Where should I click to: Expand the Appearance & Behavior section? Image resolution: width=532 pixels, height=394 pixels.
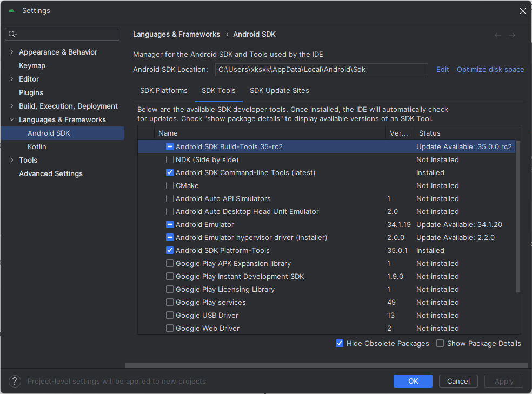tap(12, 52)
